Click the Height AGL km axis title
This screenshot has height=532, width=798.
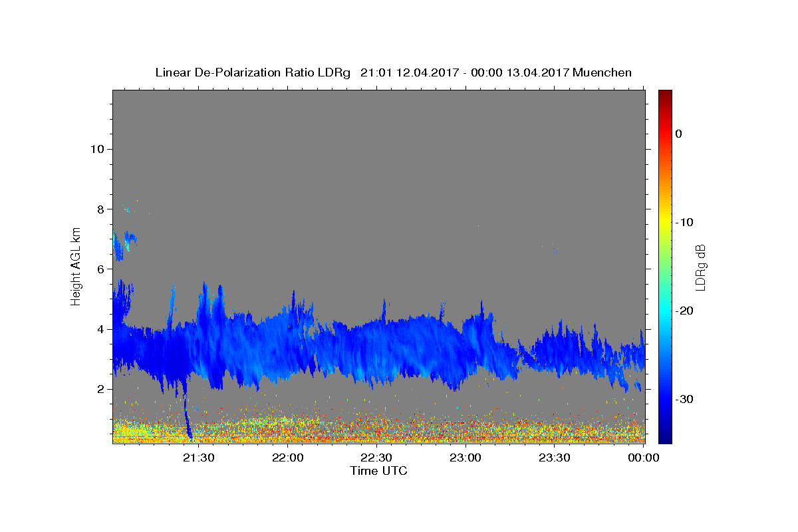click(x=76, y=266)
